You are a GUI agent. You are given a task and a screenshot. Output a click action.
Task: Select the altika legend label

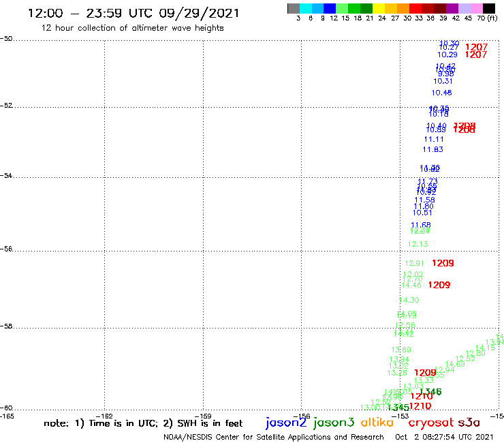(x=377, y=422)
